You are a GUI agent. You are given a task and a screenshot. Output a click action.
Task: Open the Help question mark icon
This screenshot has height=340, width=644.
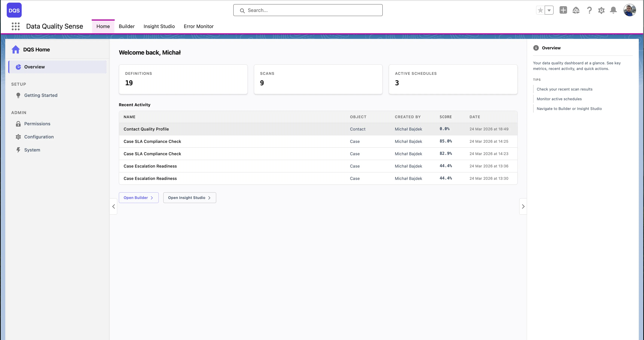pos(589,10)
